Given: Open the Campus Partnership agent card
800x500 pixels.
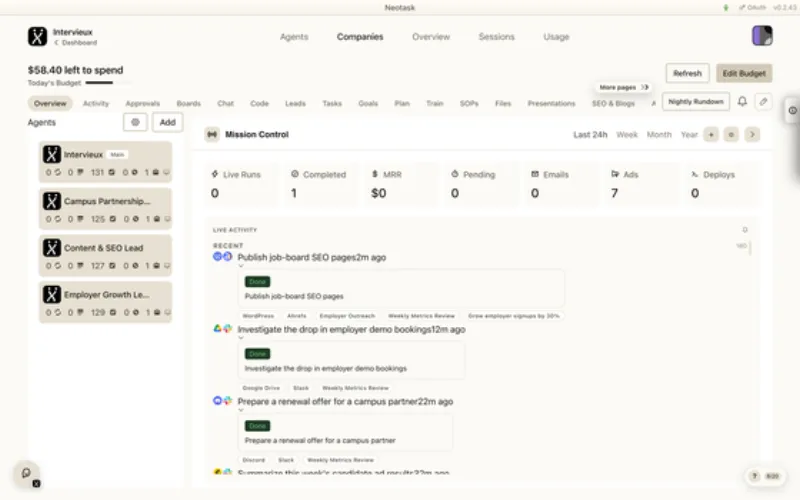Looking at the screenshot, I should [106, 209].
